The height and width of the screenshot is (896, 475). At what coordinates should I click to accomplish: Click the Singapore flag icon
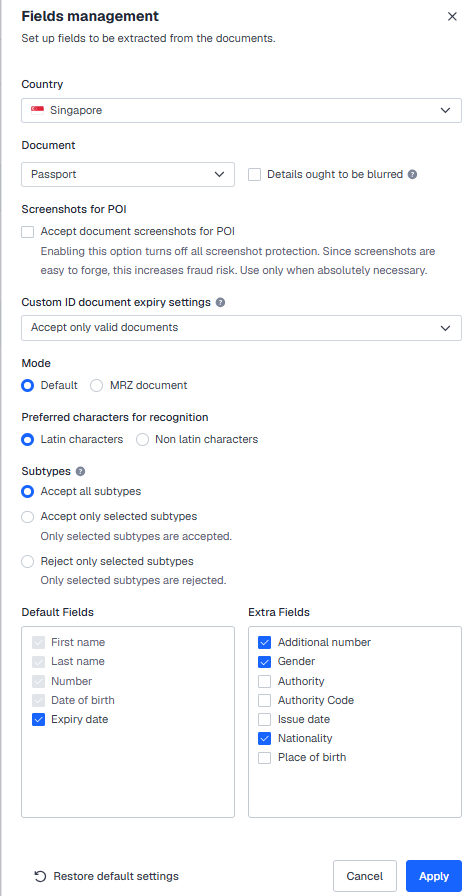click(38, 110)
